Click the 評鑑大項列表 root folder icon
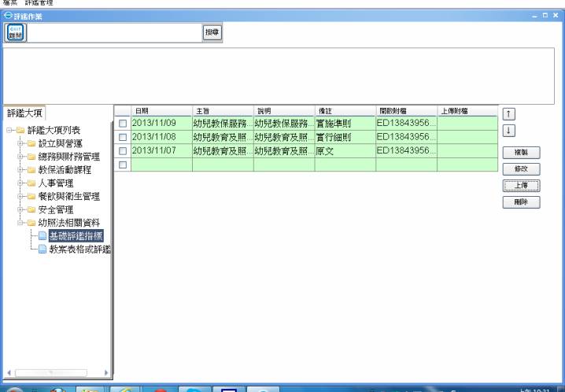This screenshot has width=565, height=392. (x=20, y=130)
